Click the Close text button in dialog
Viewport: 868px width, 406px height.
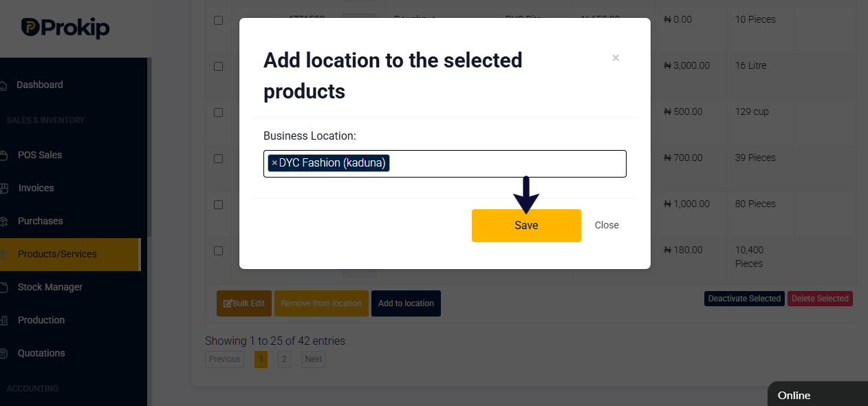(607, 226)
